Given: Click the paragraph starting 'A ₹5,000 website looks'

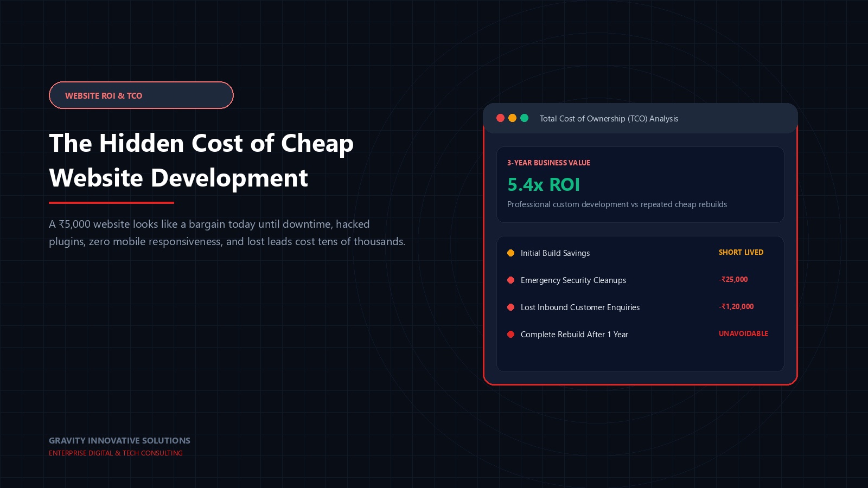Looking at the screenshot, I should [x=227, y=233].
